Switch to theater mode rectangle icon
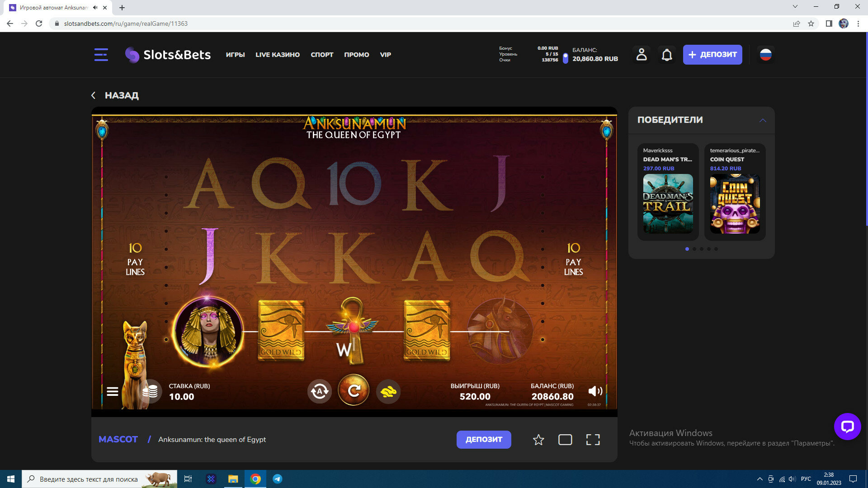The width and height of the screenshot is (868, 488). (x=565, y=440)
